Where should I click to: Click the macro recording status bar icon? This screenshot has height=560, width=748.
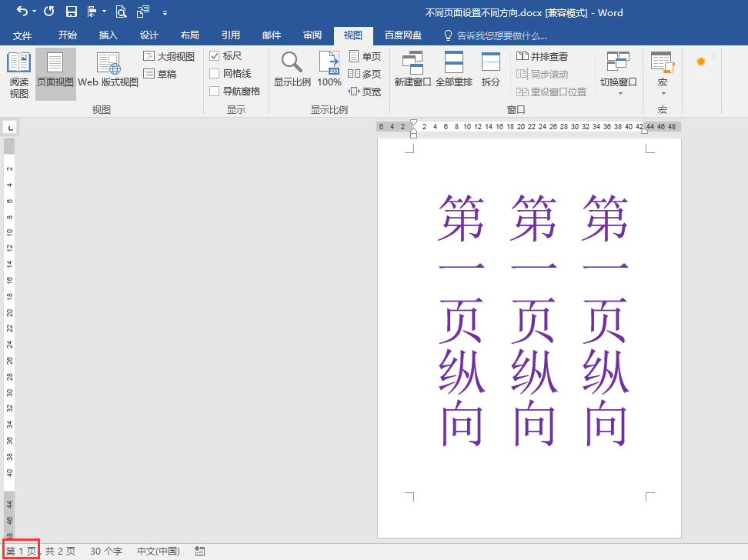pyautogui.click(x=200, y=552)
